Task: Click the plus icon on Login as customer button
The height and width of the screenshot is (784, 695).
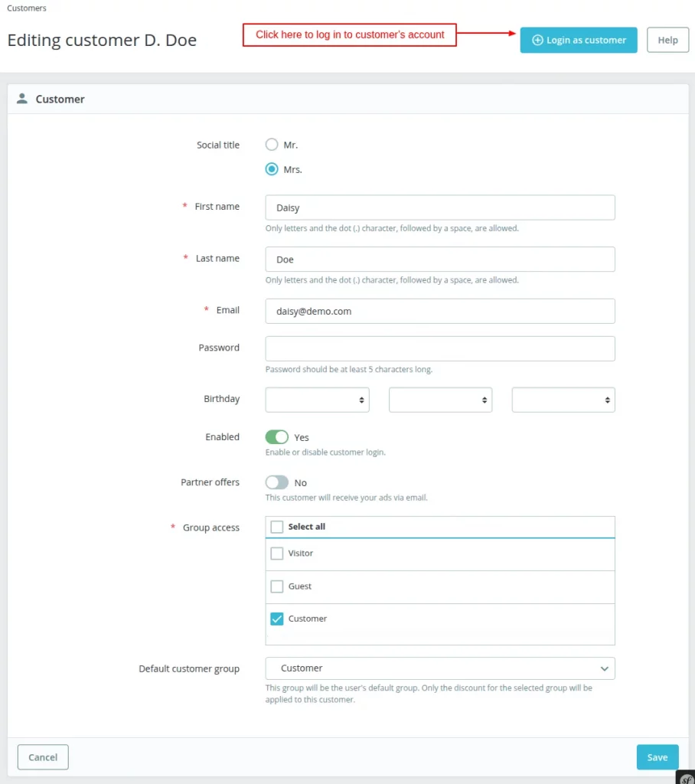Action: tap(537, 40)
